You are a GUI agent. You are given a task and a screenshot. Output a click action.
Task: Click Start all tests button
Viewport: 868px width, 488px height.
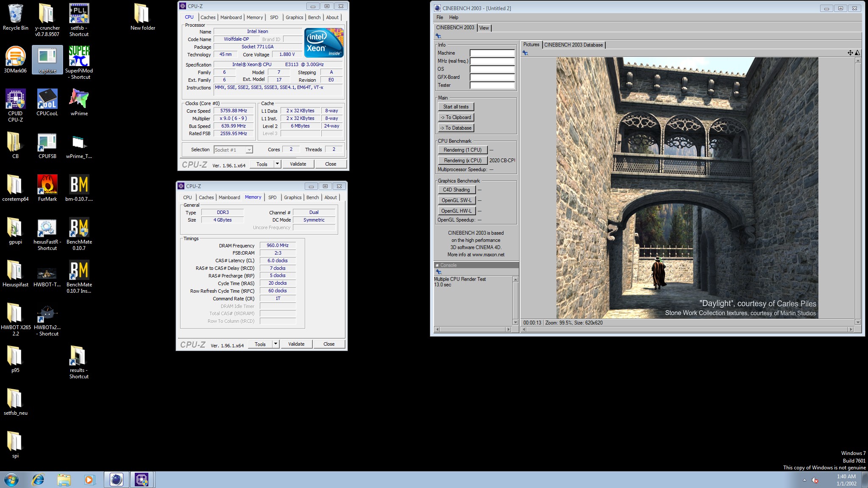(x=456, y=107)
